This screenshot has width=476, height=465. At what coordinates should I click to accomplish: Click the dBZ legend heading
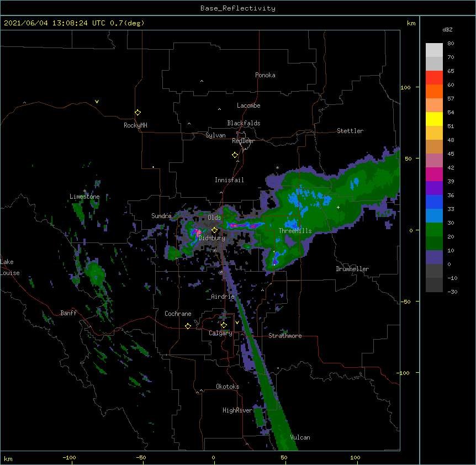pos(447,29)
